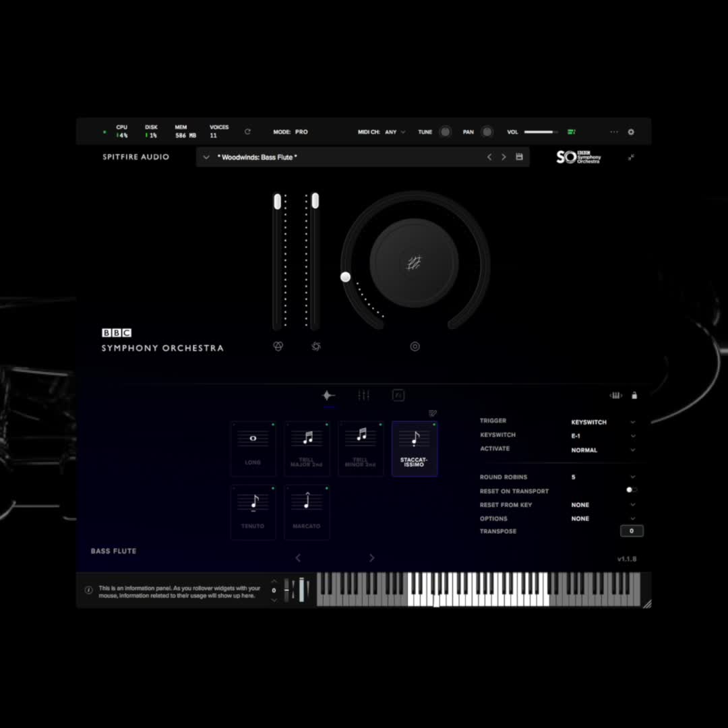Select the Long articulation tile

(x=253, y=449)
